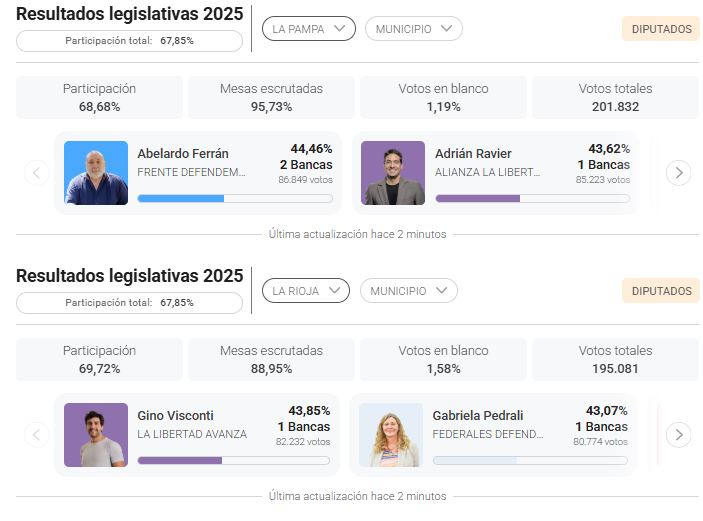The image size is (703, 521).
Task: Click La Rioja Votos totales 195.081 box
Action: tap(615, 359)
